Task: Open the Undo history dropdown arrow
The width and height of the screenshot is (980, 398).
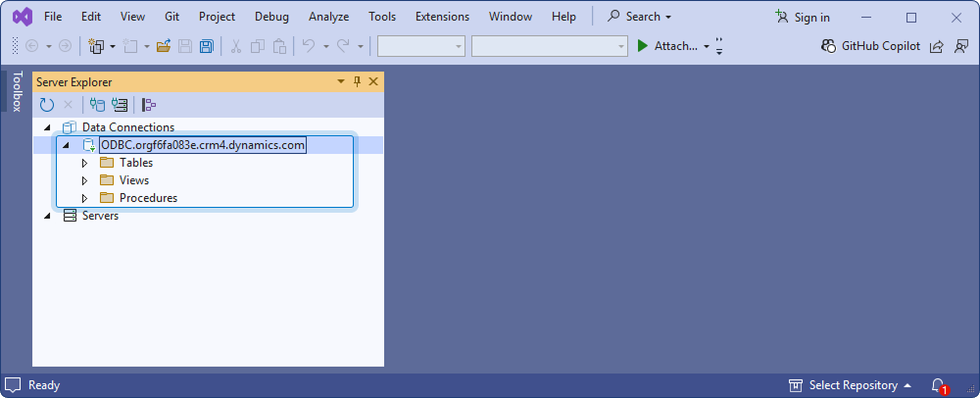Action: [325, 46]
